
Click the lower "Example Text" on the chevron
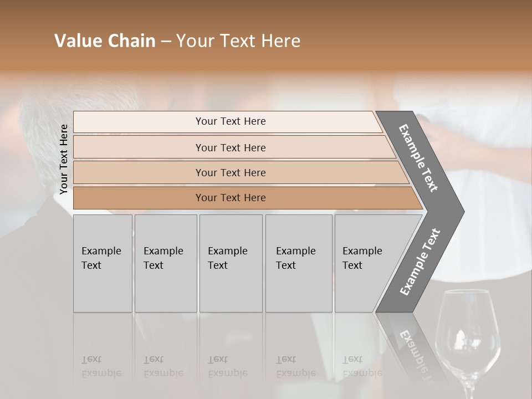pyautogui.click(x=420, y=262)
